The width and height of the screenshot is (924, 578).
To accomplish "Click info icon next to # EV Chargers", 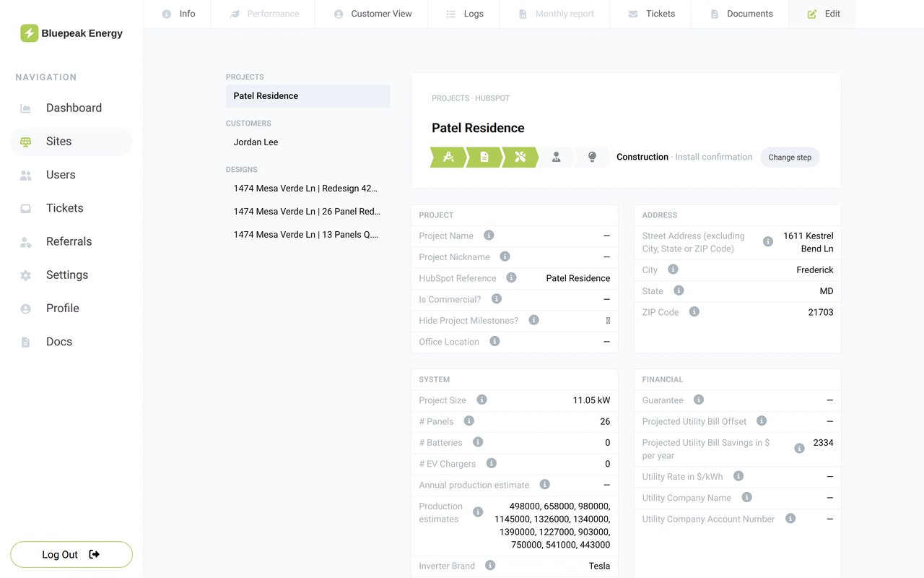I will click(491, 463).
